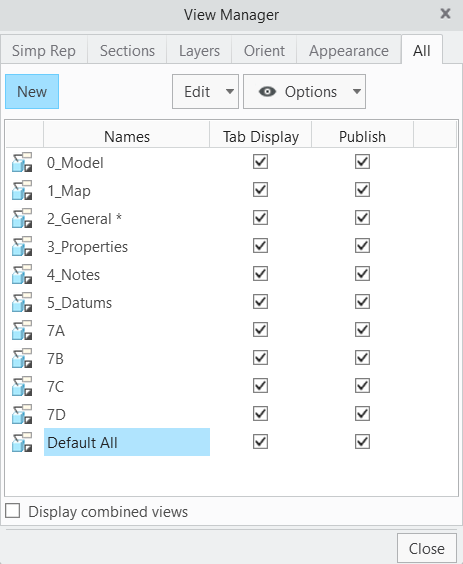
Task: Click the combined view icon beside Default All
Action: pos(22,442)
